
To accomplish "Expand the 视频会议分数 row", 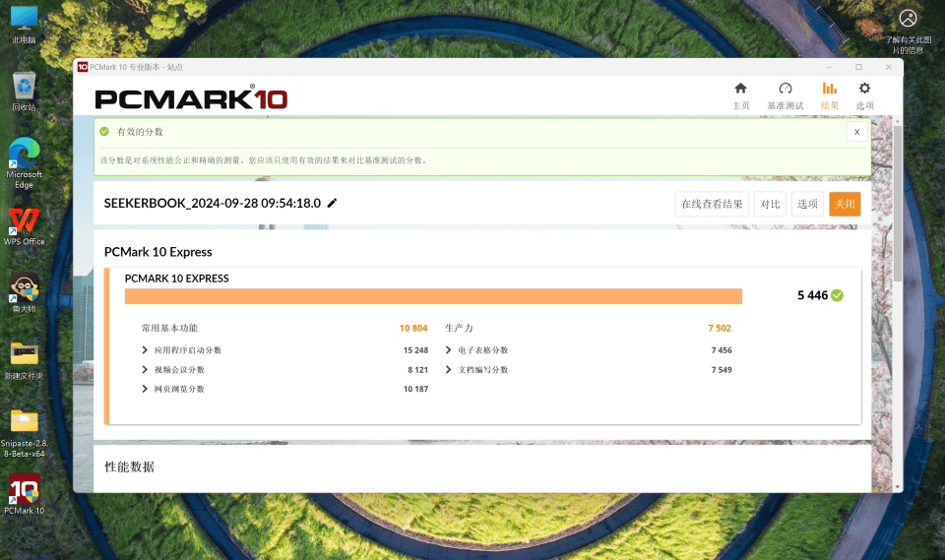I will click(146, 370).
